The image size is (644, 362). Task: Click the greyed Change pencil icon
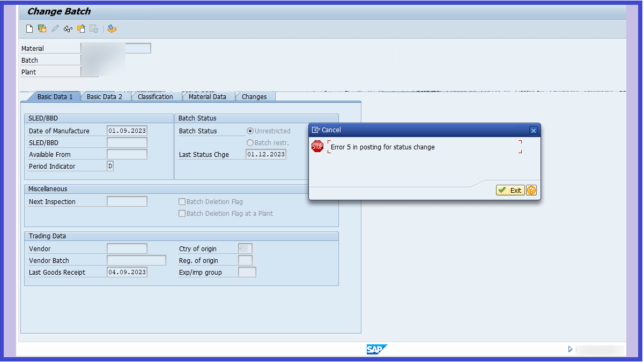tap(55, 29)
